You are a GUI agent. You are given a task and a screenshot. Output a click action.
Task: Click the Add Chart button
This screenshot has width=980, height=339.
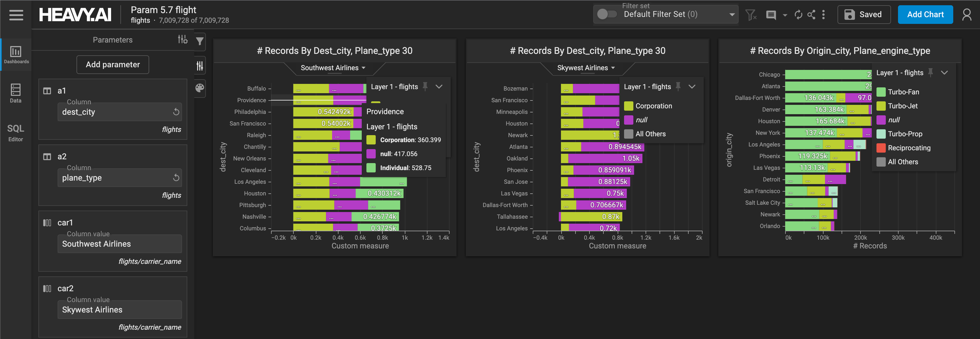click(x=925, y=15)
